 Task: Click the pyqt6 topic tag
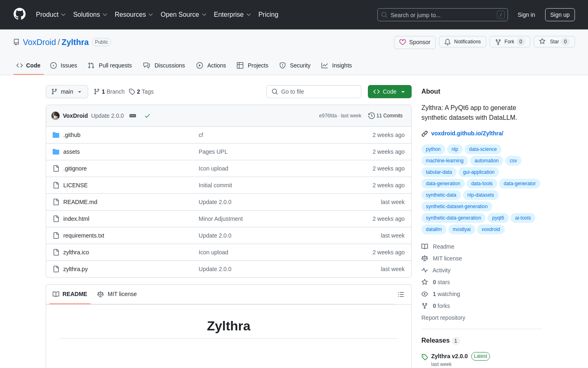(498, 218)
